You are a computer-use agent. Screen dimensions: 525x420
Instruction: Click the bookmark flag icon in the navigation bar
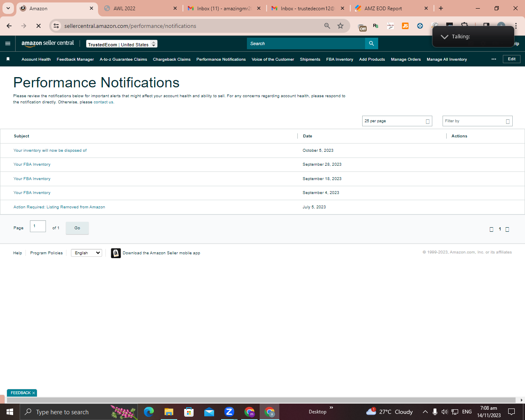coord(8,59)
